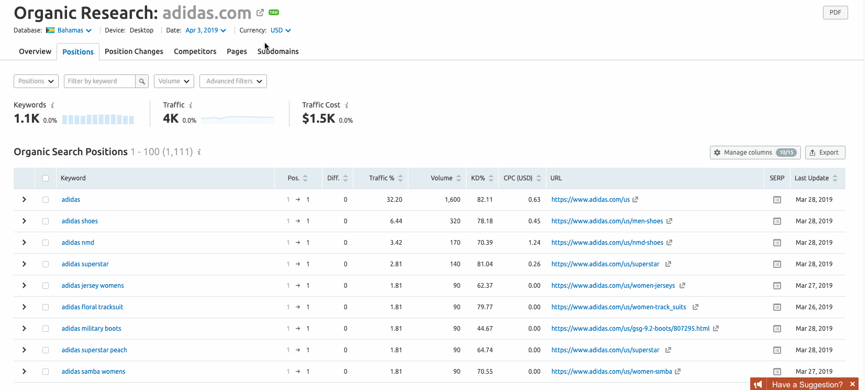Open the adidas military boots keyword link
This screenshot has height=390, width=868.
pyautogui.click(x=91, y=329)
